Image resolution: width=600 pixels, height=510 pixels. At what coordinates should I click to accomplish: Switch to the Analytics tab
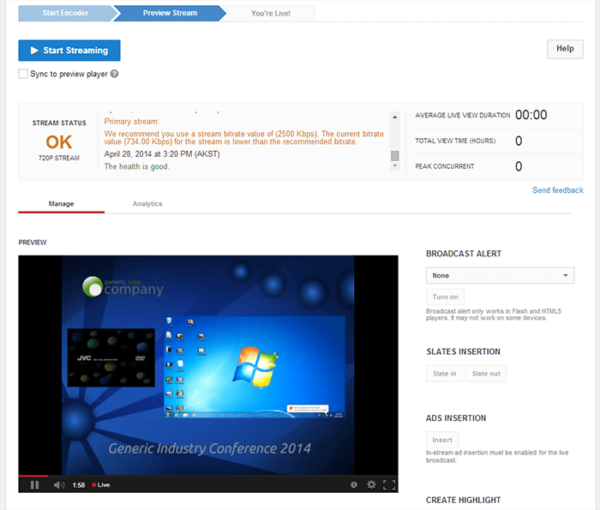point(148,204)
